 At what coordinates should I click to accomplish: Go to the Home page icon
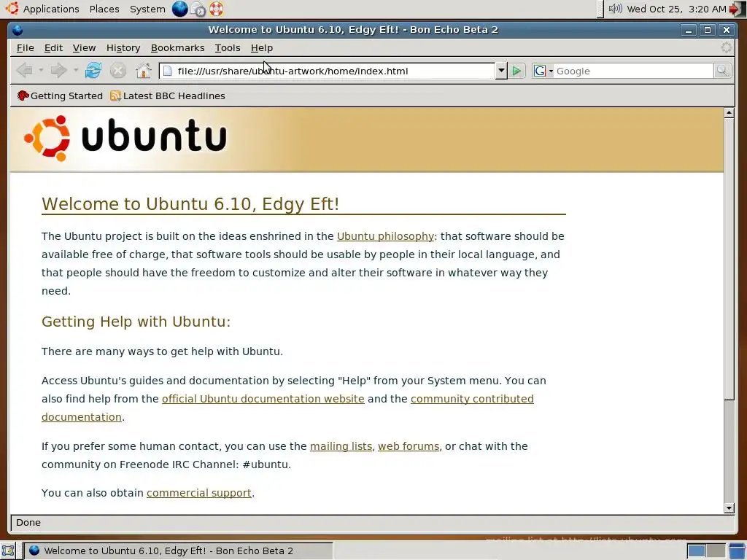click(144, 71)
